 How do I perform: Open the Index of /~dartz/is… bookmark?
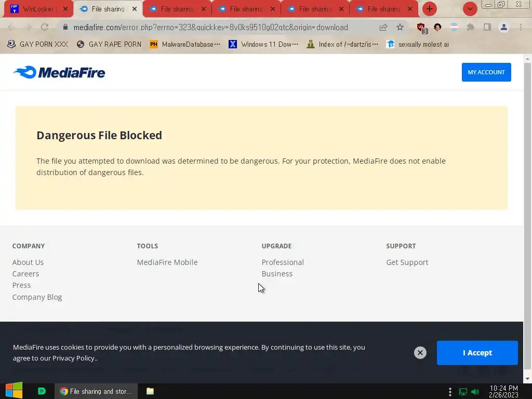coord(342,44)
